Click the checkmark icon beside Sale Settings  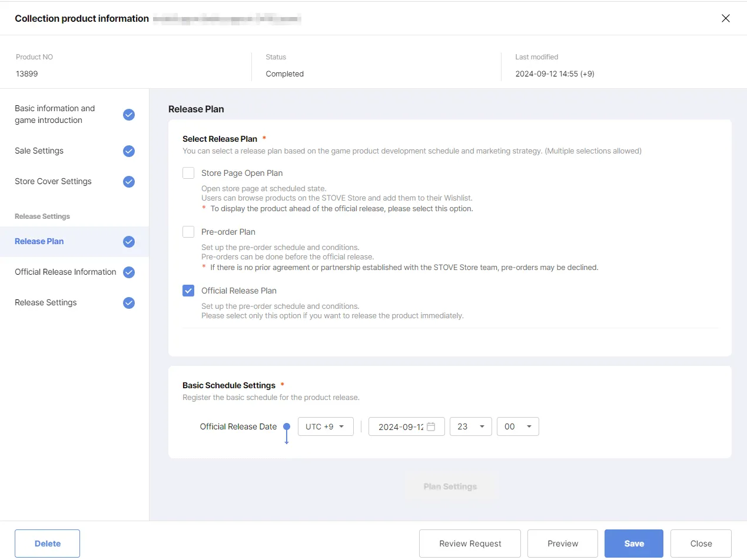[129, 151]
